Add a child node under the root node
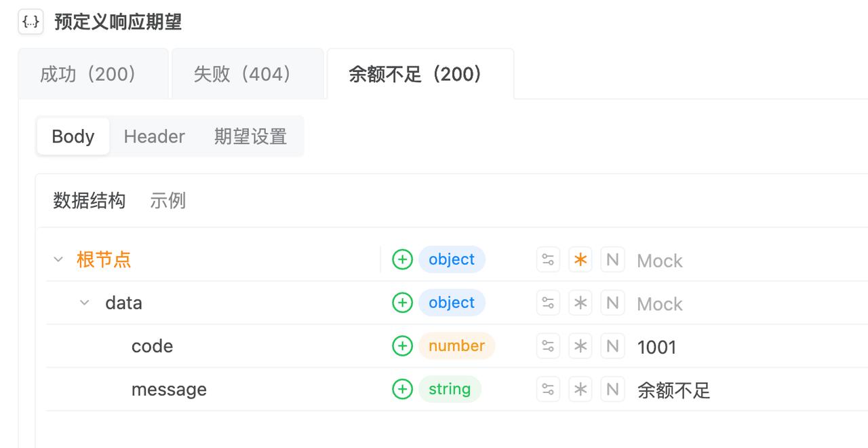The image size is (868, 448). [402, 259]
